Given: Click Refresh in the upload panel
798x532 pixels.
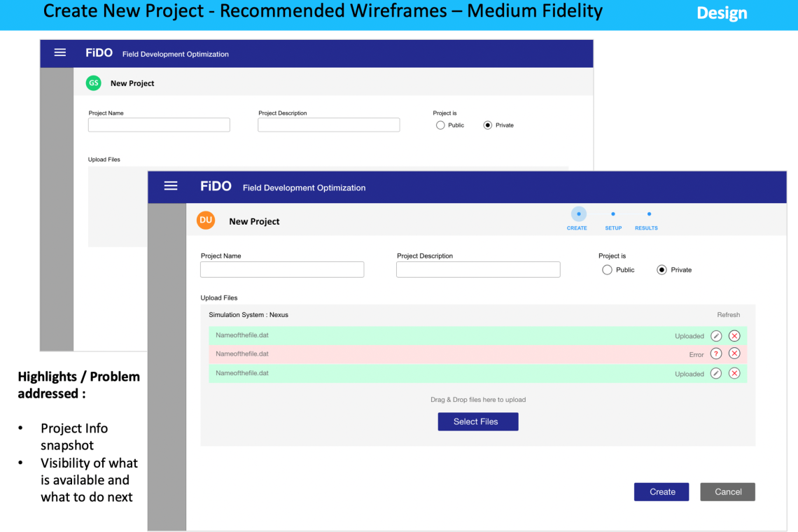Looking at the screenshot, I should [x=728, y=315].
